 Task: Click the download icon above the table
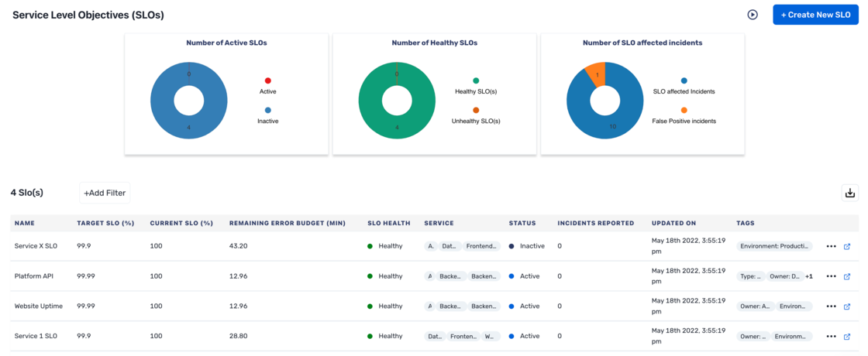click(849, 193)
